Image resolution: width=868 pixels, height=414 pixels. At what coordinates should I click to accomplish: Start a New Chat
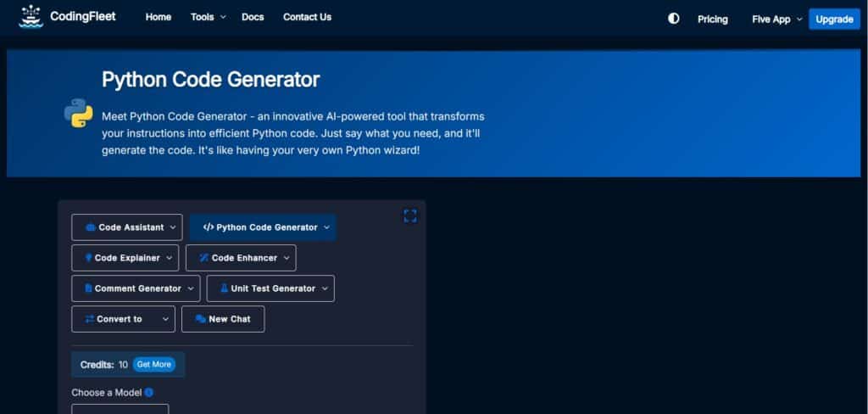223,319
